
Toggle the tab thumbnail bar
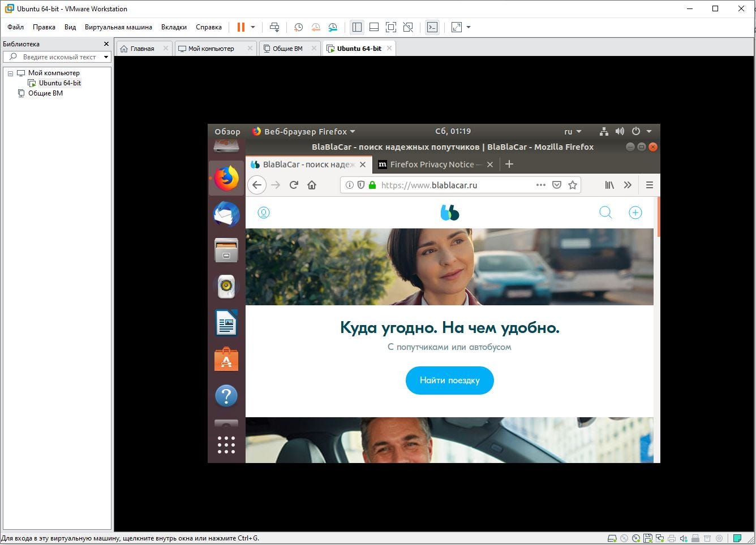pos(373,27)
